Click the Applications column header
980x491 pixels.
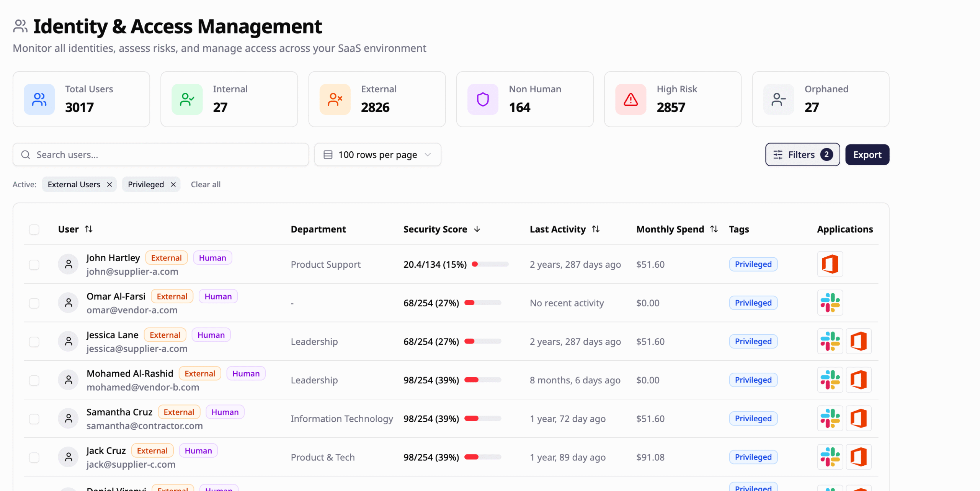tap(845, 229)
